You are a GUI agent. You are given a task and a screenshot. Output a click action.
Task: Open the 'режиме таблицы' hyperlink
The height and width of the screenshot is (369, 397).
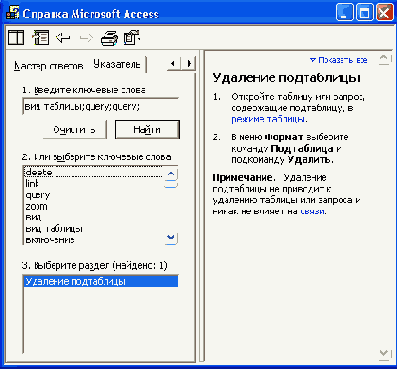pyautogui.click(x=268, y=119)
